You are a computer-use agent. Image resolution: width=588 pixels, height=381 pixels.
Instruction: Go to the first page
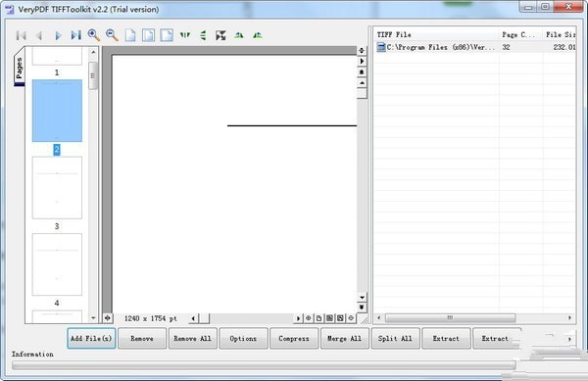pyautogui.click(x=22, y=35)
